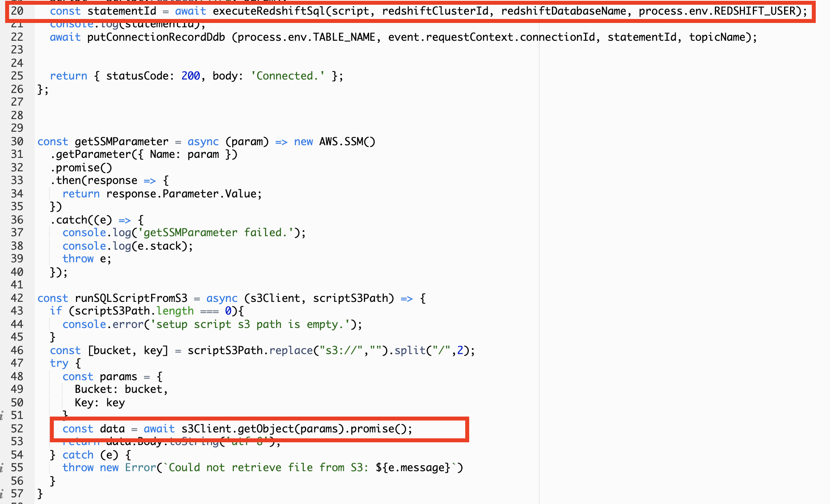Click 's3Client.getObject(params).promise()' on line 52

tap(294, 428)
